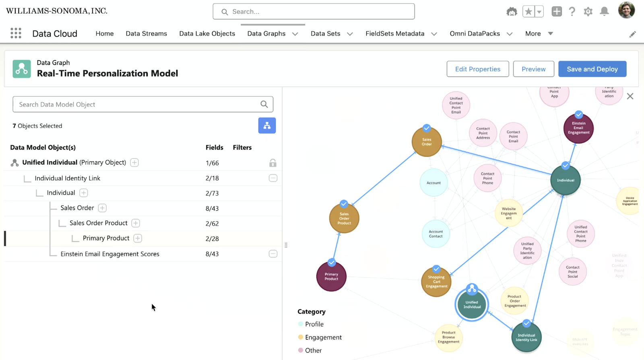Click the notifications bell icon
Viewport: 644px width, 360px height.
604,11
